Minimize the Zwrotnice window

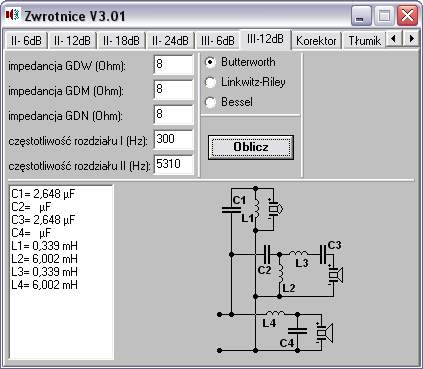pyautogui.click(x=361, y=16)
